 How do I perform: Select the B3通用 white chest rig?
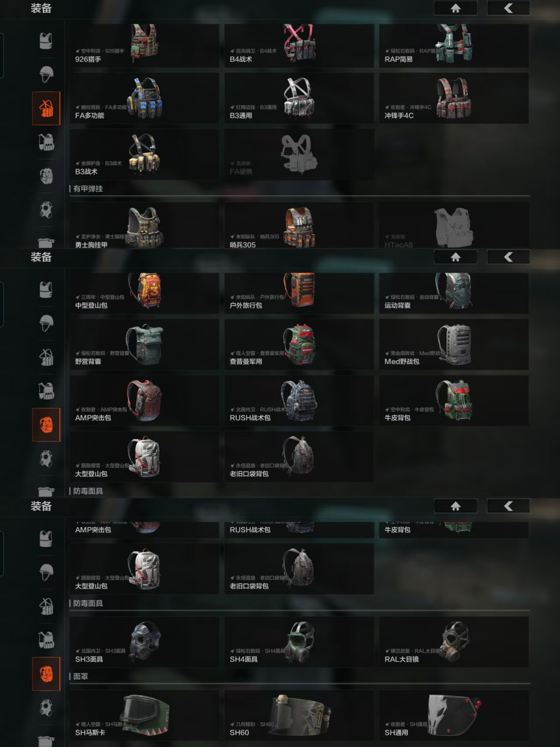coord(299,98)
